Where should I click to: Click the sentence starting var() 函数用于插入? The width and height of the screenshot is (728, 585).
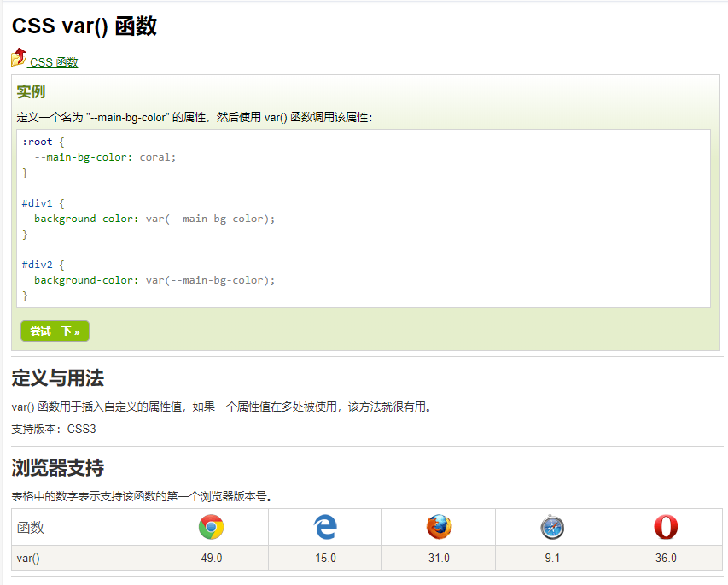[221, 407]
